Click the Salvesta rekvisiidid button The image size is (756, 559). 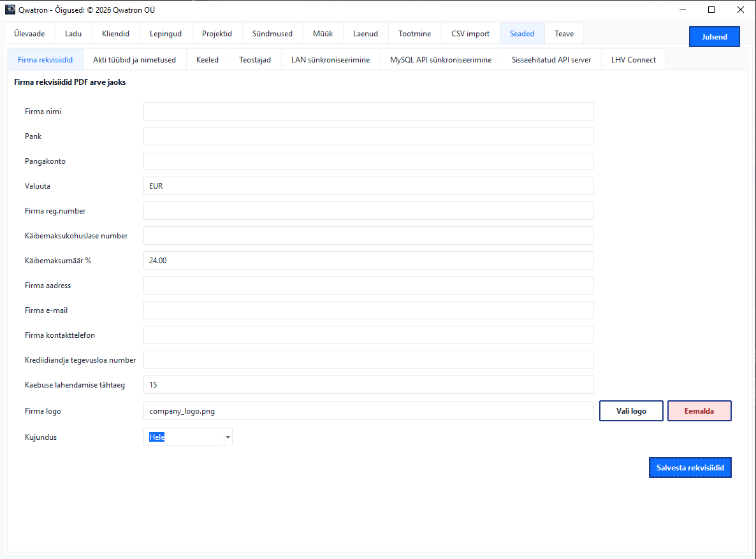[x=690, y=468]
